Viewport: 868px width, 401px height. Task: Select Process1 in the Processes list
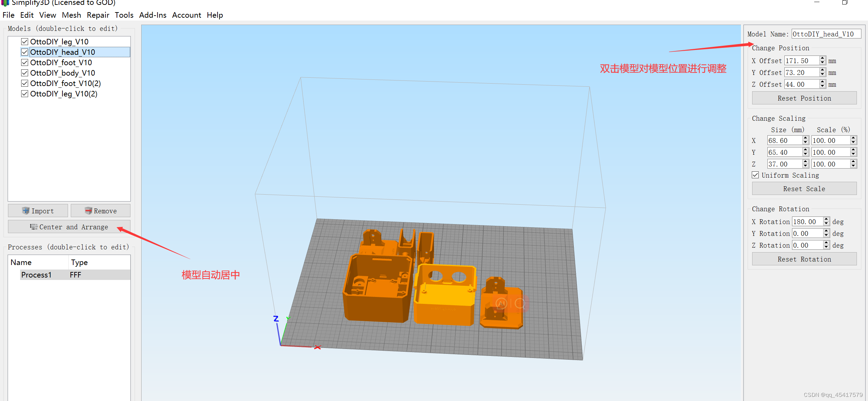(36, 274)
